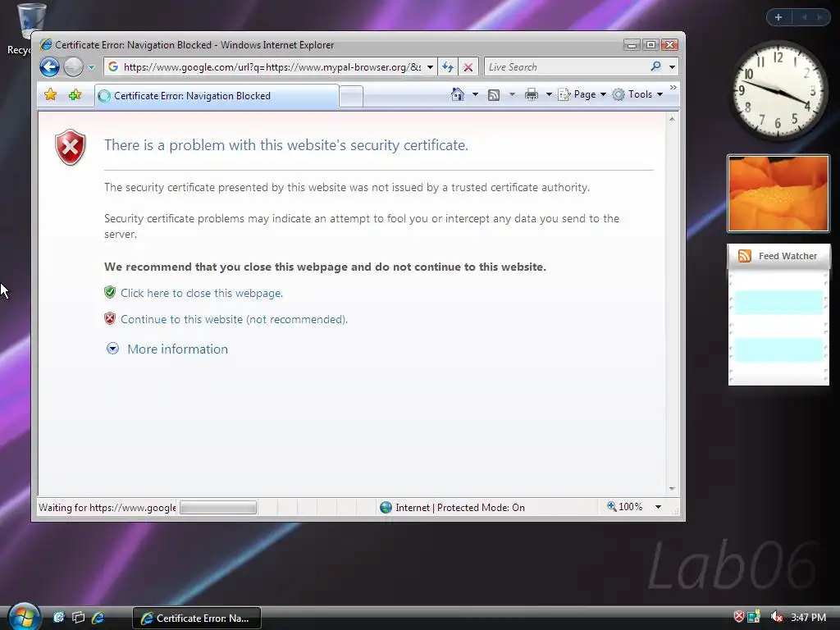Expand the Print options dropdown arrow
Image resolution: width=840 pixels, height=630 pixels.
click(549, 95)
